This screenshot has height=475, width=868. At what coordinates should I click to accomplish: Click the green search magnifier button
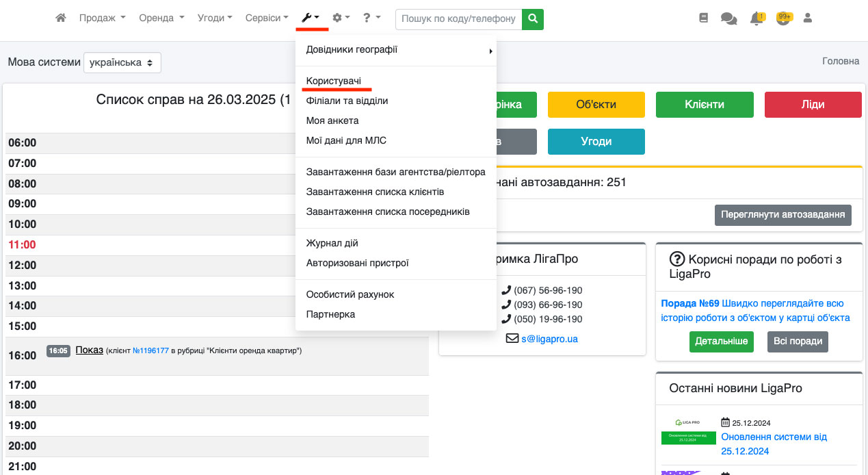tap(532, 19)
